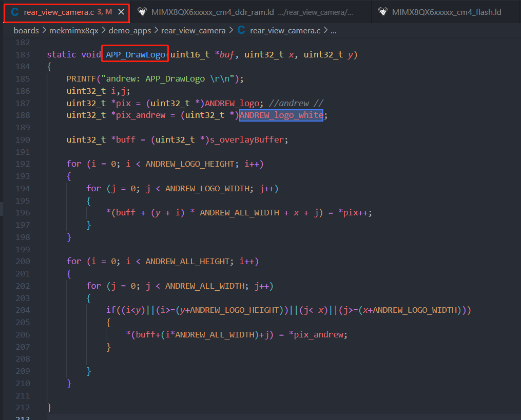
Task: Click line number 204 in the gutter
Action: 23,310
